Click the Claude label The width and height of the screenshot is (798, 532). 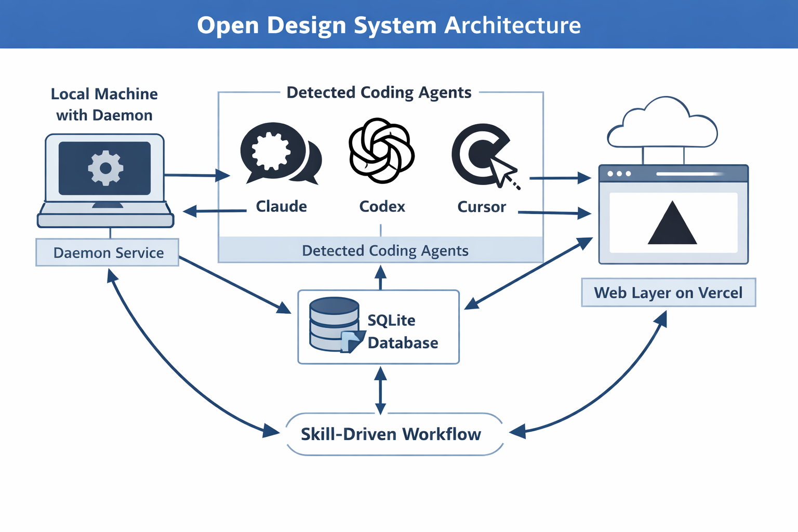[x=281, y=206]
